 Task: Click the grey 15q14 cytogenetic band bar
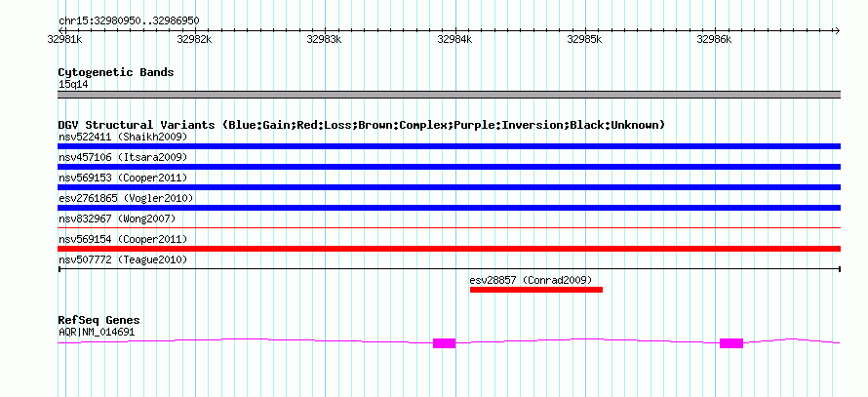coord(449,95)
